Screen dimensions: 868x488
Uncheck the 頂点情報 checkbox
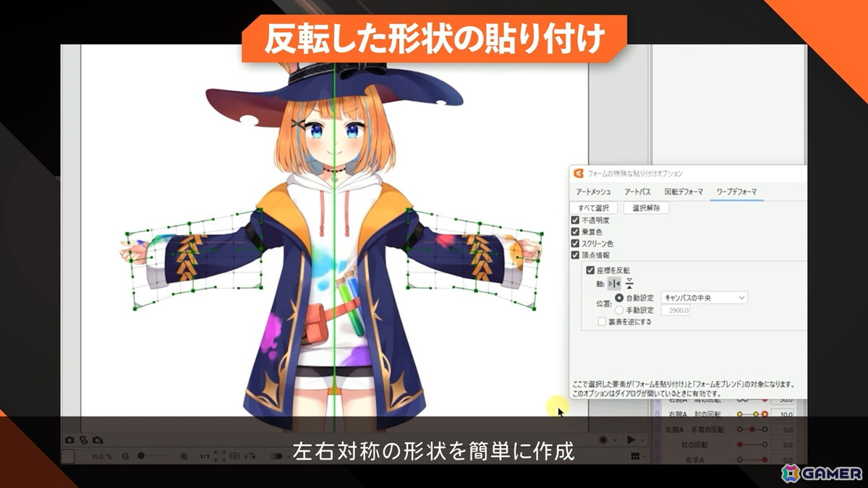pos(575,255)
